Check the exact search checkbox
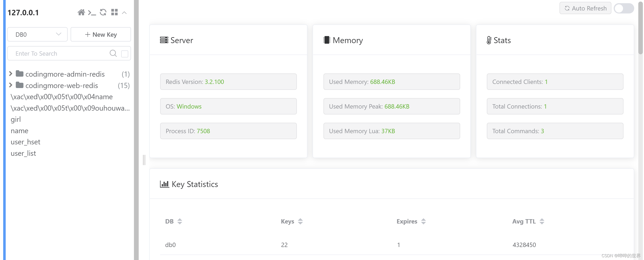644x260 pixels. point(125,54)
